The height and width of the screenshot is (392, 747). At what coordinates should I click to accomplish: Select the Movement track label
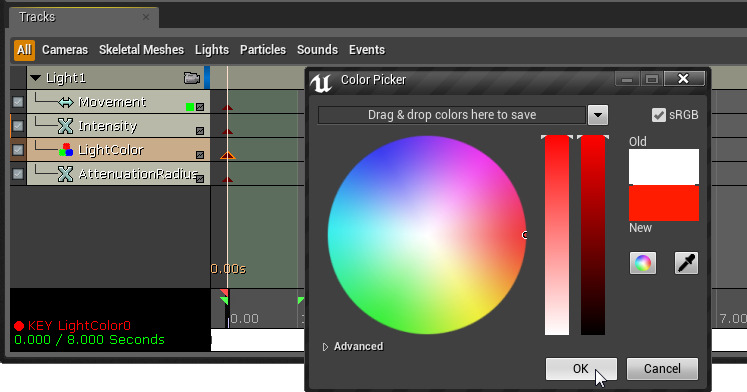112,102
